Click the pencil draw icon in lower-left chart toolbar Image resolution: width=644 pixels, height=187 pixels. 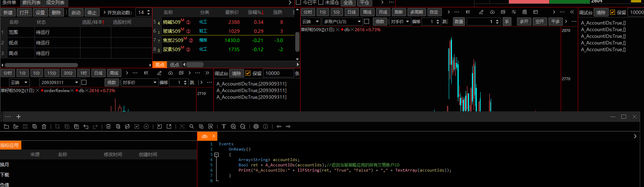160,73
